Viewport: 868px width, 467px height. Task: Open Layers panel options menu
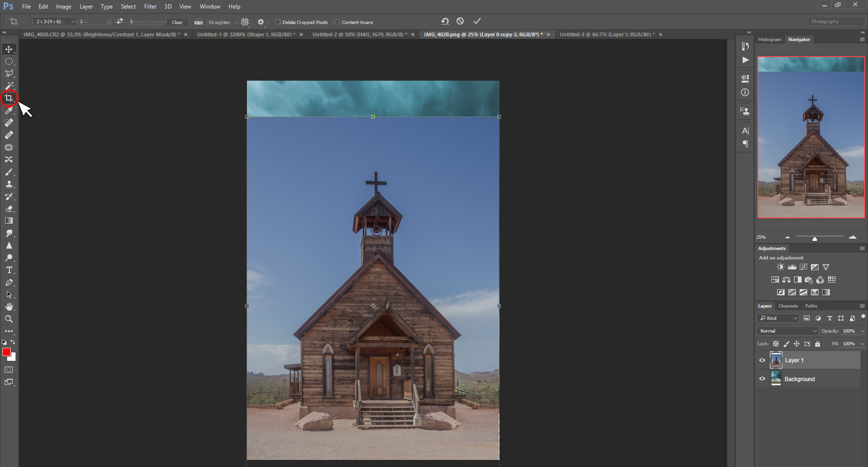[x=862, y=306]
